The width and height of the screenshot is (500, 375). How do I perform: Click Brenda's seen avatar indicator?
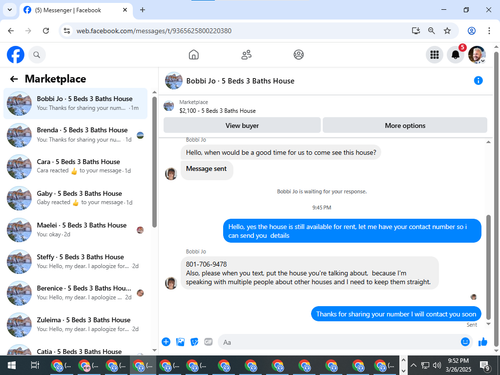140,135
